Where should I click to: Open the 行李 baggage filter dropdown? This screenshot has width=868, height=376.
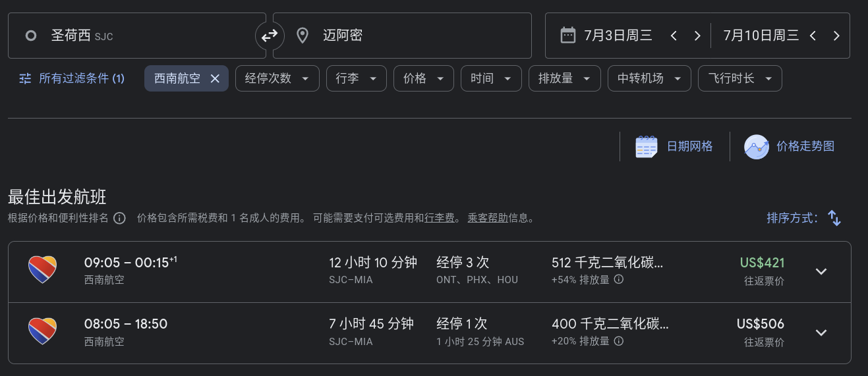click(x=357, y=78)
